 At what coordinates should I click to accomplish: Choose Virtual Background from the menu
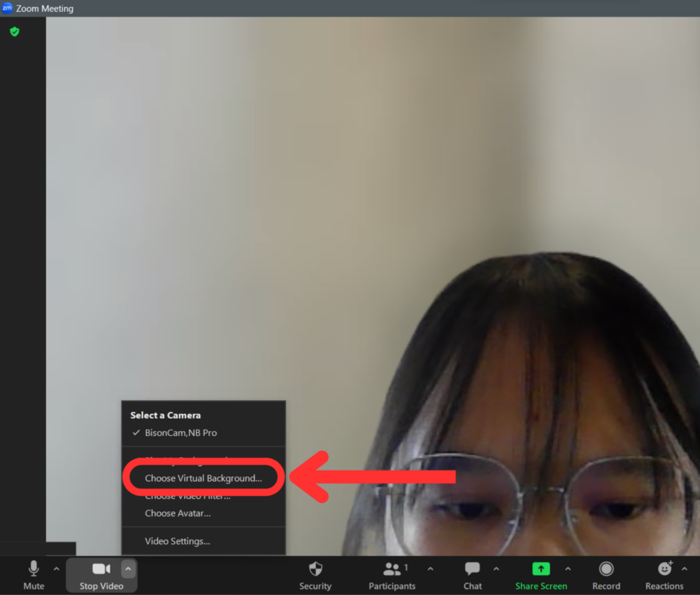coord(203,477)
